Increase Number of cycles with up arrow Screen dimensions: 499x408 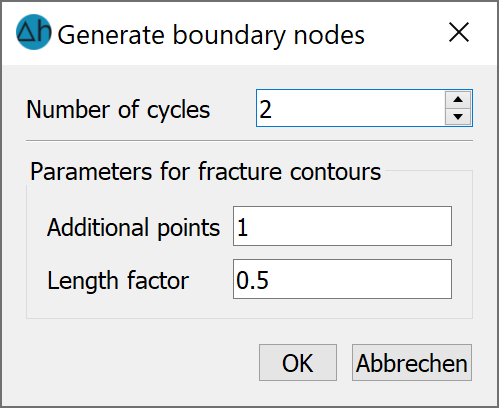(458, 100)
